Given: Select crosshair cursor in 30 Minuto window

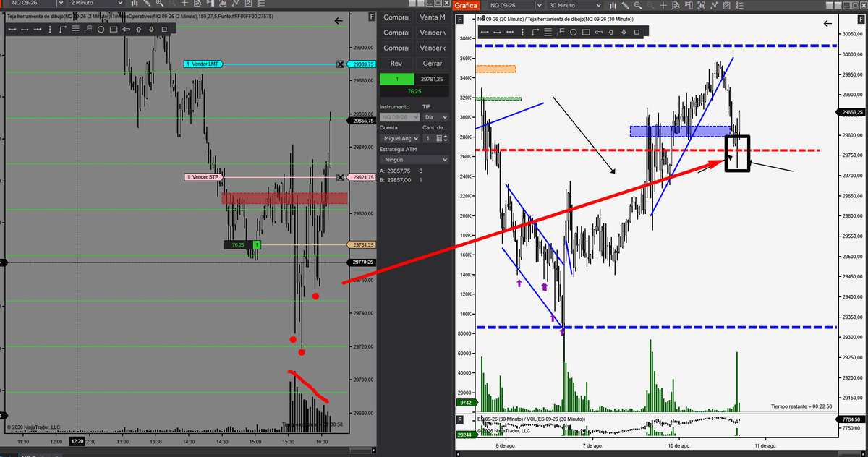Looking at the screenshot, I should [x=663, y=6].
